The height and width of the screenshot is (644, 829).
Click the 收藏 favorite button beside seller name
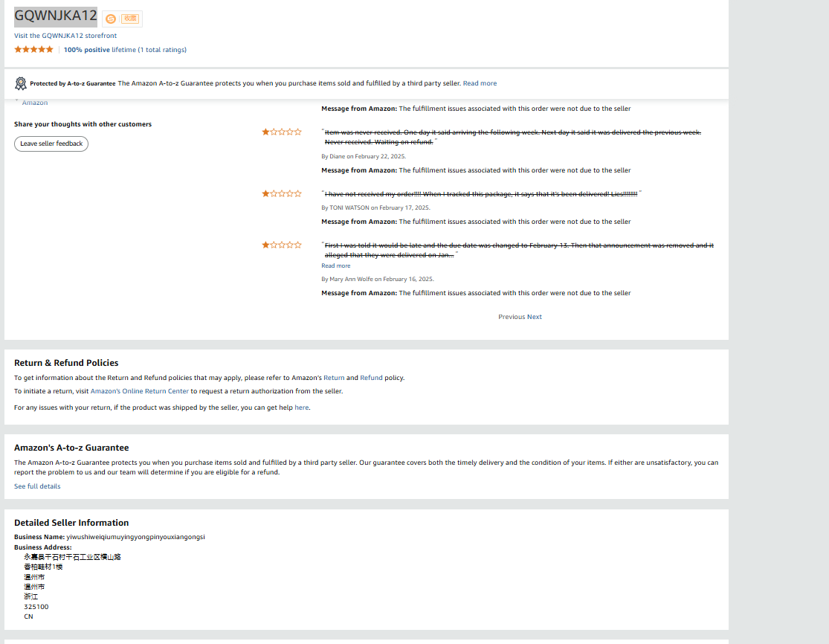pyautogui.click(x=130, y=19)
